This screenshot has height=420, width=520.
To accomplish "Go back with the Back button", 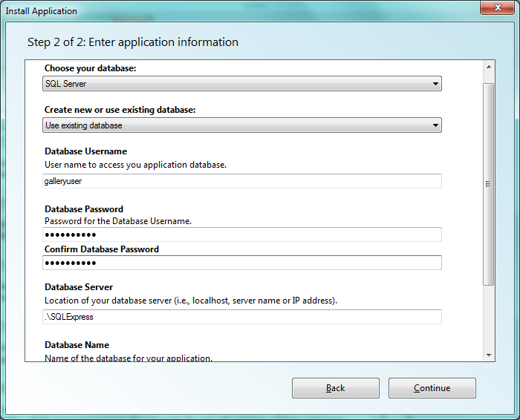I will (336, 388).
